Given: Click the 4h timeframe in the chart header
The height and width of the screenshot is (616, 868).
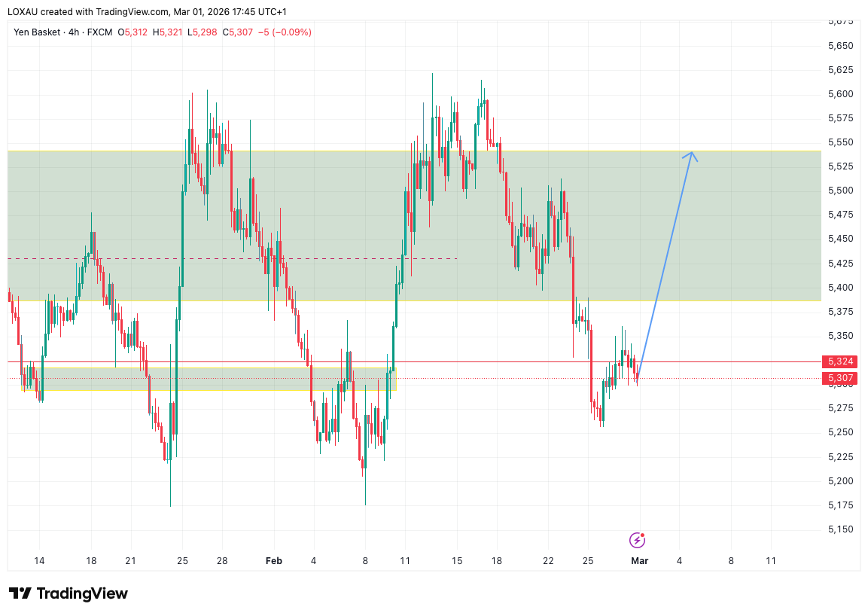Looking at the screenshot, I should [74, 32].
